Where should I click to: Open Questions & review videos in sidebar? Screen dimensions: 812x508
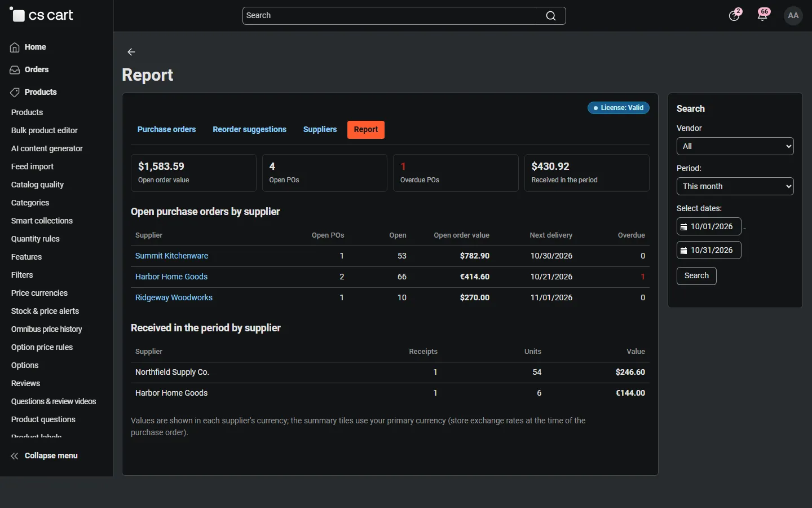[54, 402]
